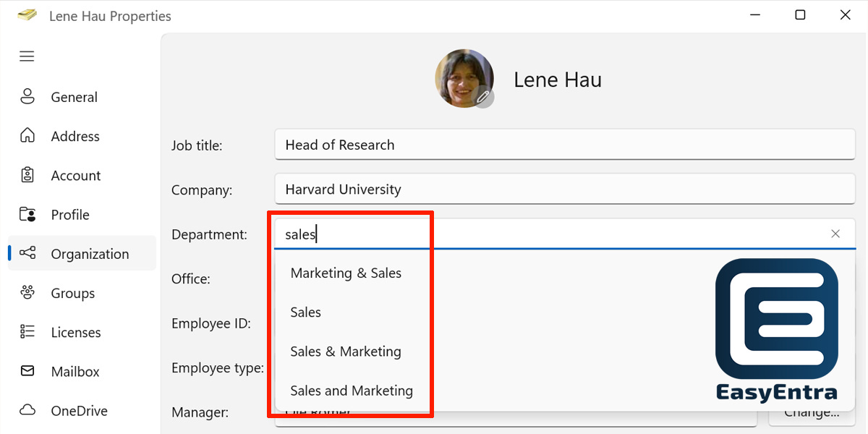
Task: Choose "Sales" from the suggestion list
Action: click(306, 312)
